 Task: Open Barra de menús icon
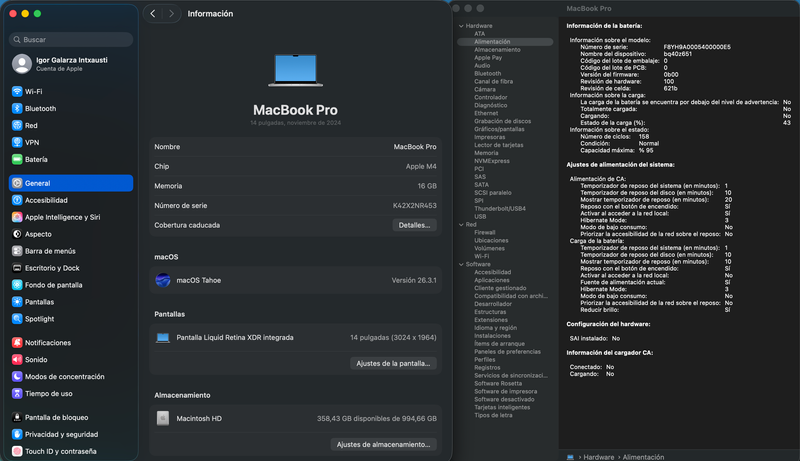pyautogui.click(x=17, y=251)
